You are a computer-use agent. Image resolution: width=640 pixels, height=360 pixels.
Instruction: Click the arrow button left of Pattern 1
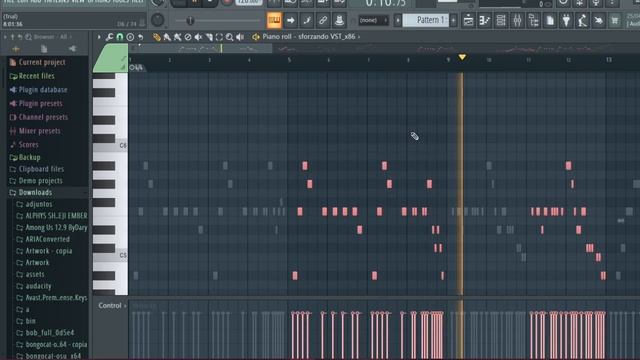pos(398,20)
